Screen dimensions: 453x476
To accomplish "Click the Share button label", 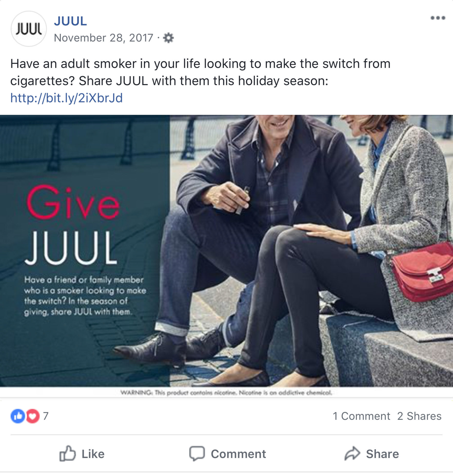I will coord(382,454).
